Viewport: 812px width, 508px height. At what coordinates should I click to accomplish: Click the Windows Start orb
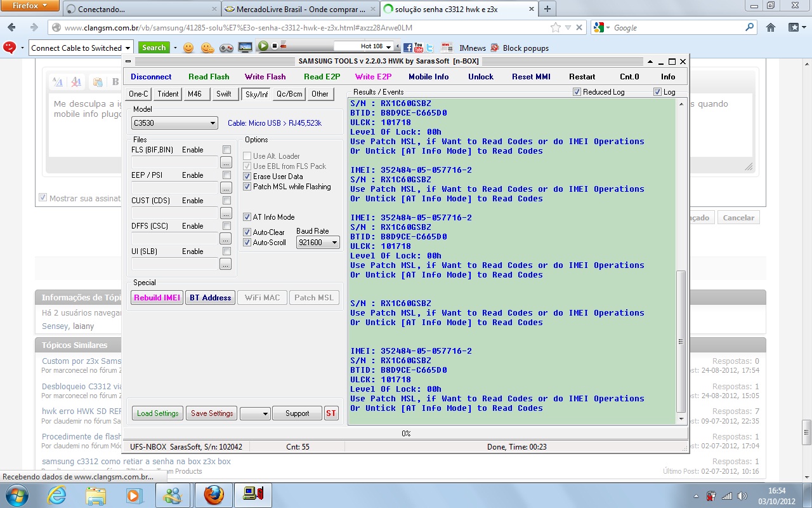(x=16, y=495)
